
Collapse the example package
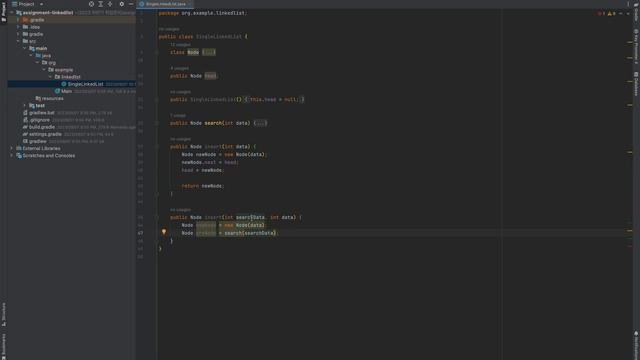pos(44,70)
